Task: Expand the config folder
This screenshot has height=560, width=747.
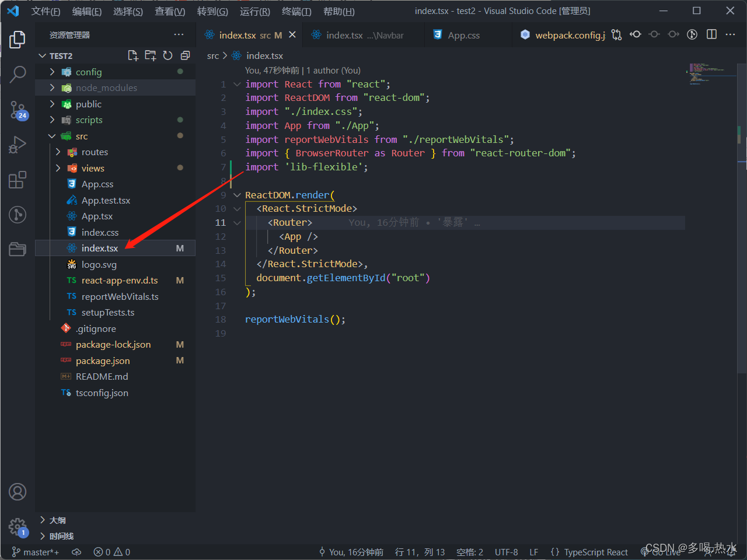Action: click(x=52, y=72)
